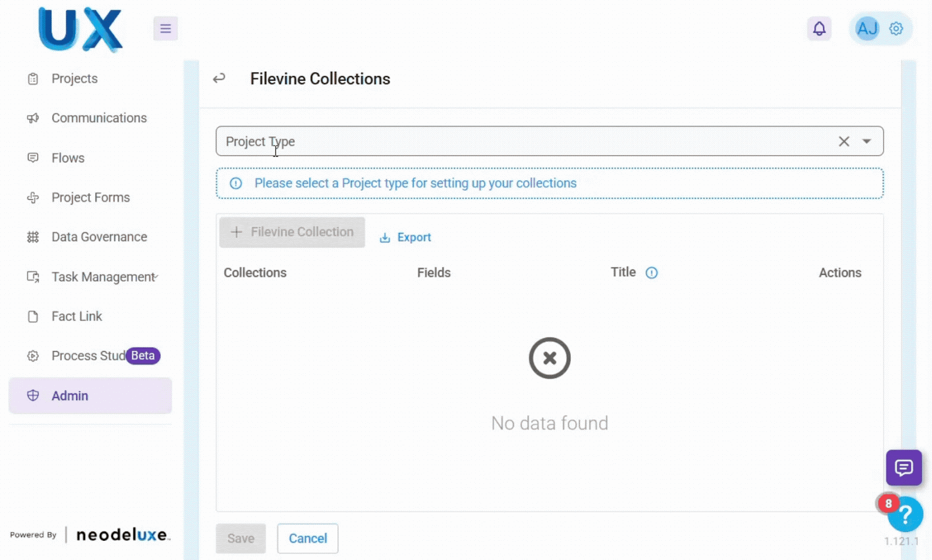Screen dimensions: 932x560
Task: Click the Task Management icon
Action: (33, 277)
